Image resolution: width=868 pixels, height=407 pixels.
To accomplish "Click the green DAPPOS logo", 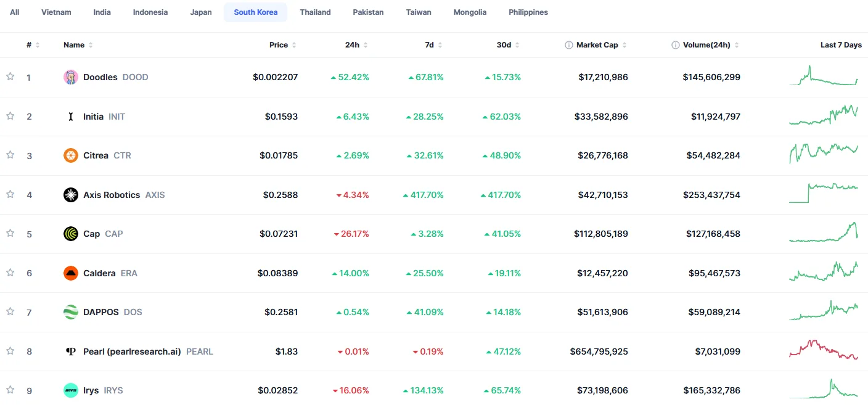I will tap(71, 312).
